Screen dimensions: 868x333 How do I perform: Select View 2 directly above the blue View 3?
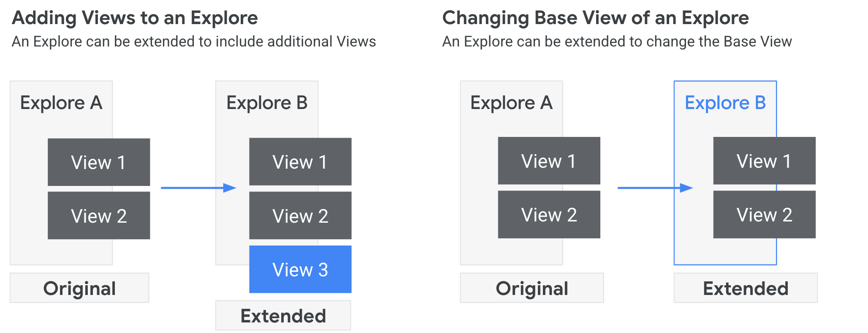tap(300, 216)
